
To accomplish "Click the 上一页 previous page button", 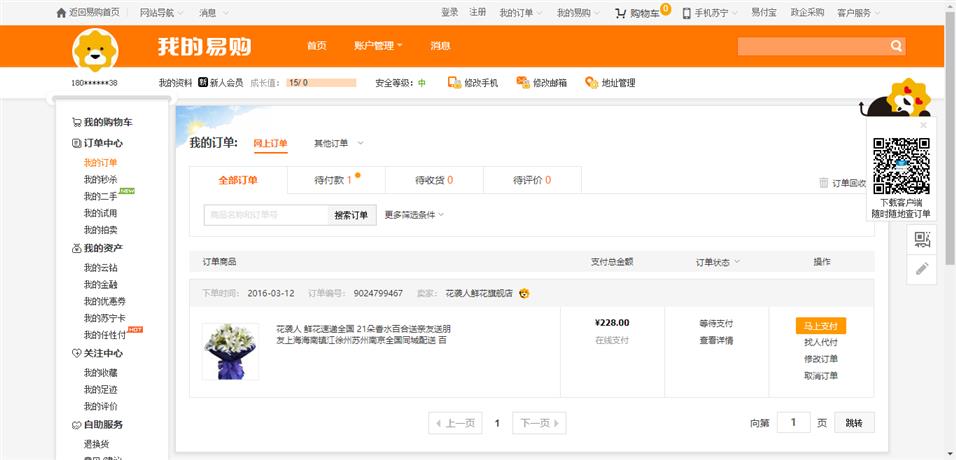I will [455, 423].
